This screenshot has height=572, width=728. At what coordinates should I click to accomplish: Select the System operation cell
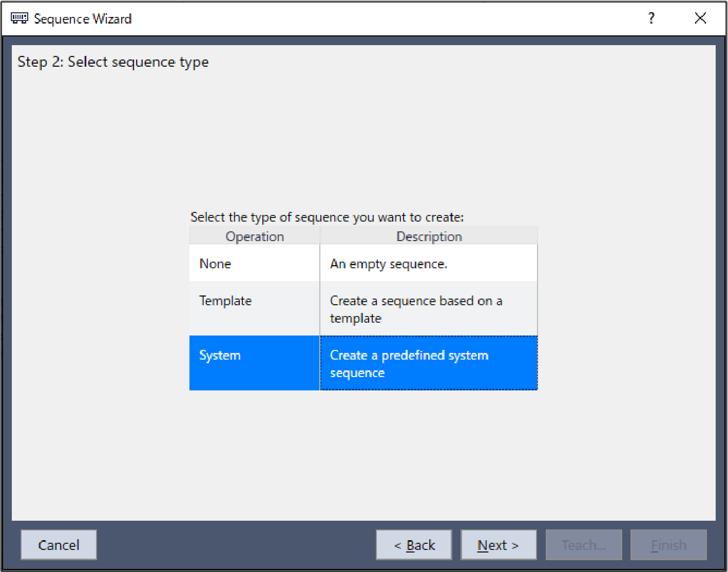(254, 363)
